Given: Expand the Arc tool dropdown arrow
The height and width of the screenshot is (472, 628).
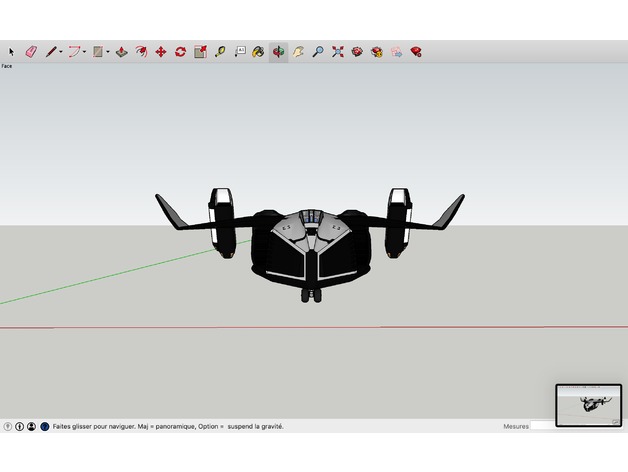Looking at the screenshot, I should click(x=84, y=52).
